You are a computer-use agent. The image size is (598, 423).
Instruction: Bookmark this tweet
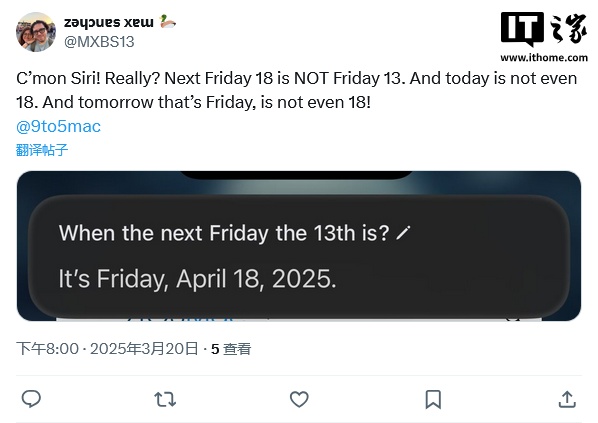(x=433, y=399)
